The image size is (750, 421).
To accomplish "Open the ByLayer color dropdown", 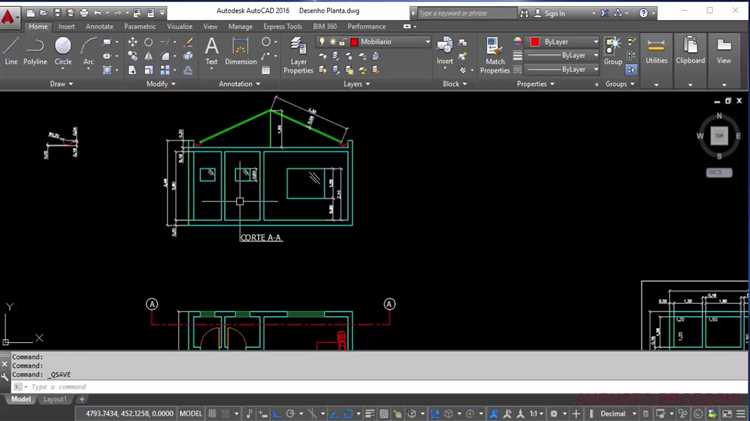I will click(596, 42).
